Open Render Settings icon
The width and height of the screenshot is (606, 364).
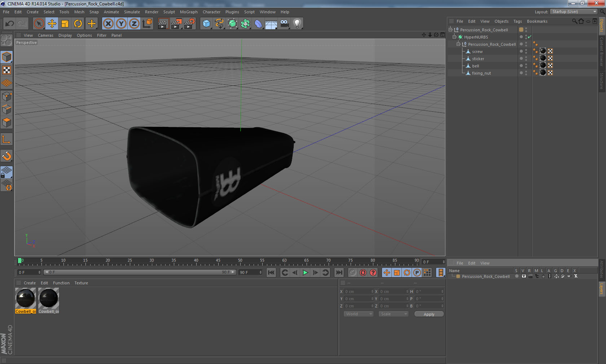pyautogui.click(x=190, y=24)
